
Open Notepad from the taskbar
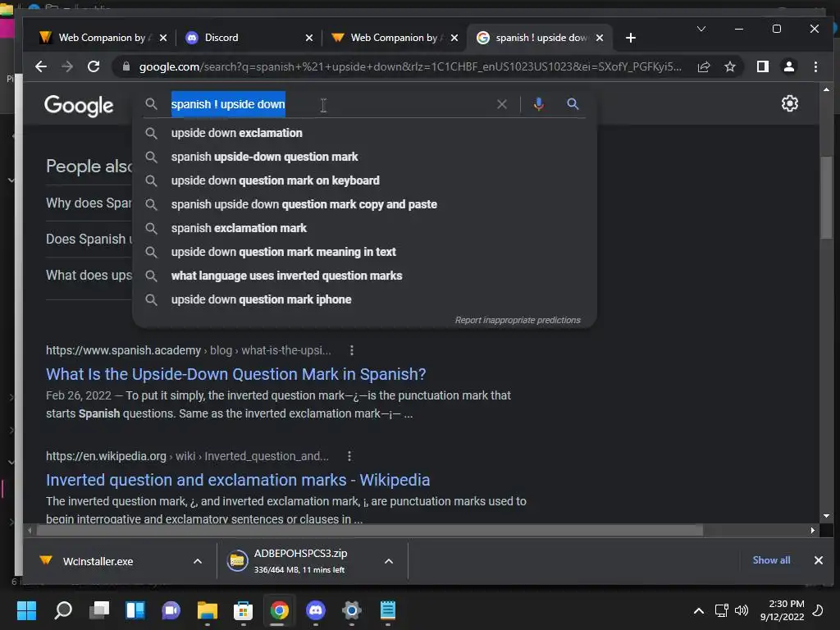pyautogui.click(x=388, y=610)
